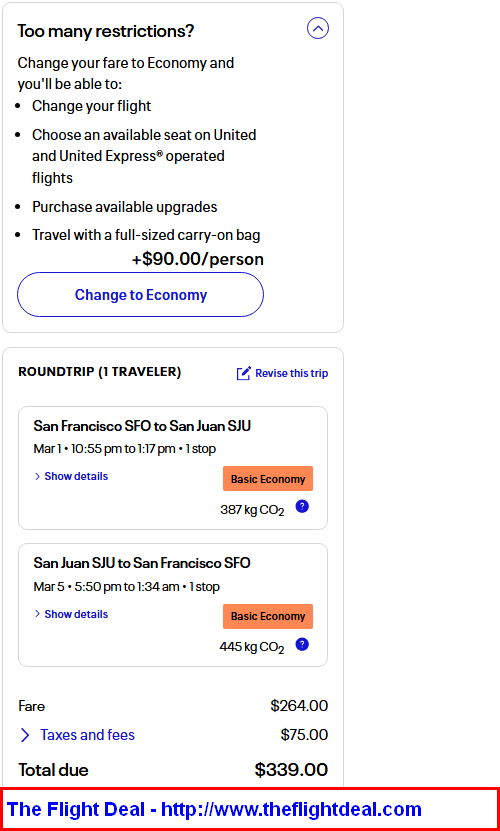Open the help icon beside 387 kg CO2

click(302, 507)
